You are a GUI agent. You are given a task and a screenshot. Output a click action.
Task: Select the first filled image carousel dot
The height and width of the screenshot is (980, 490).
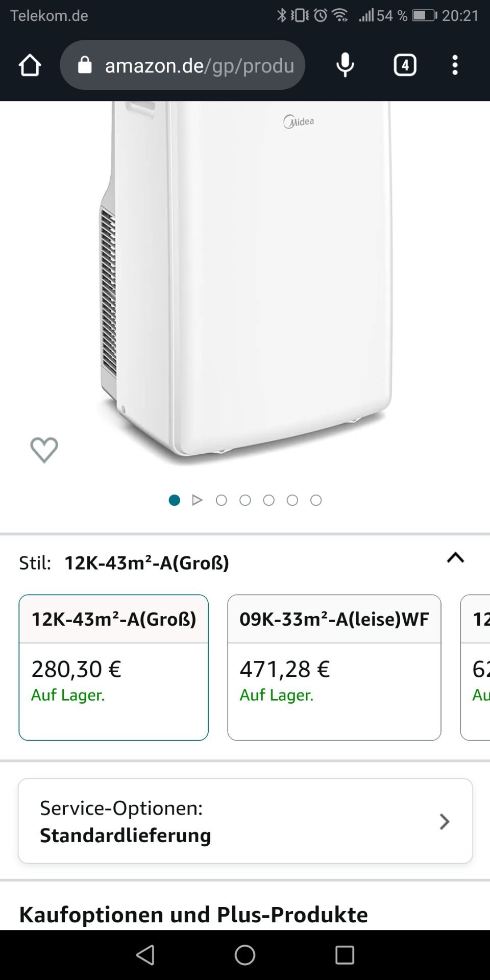[174, 500]
